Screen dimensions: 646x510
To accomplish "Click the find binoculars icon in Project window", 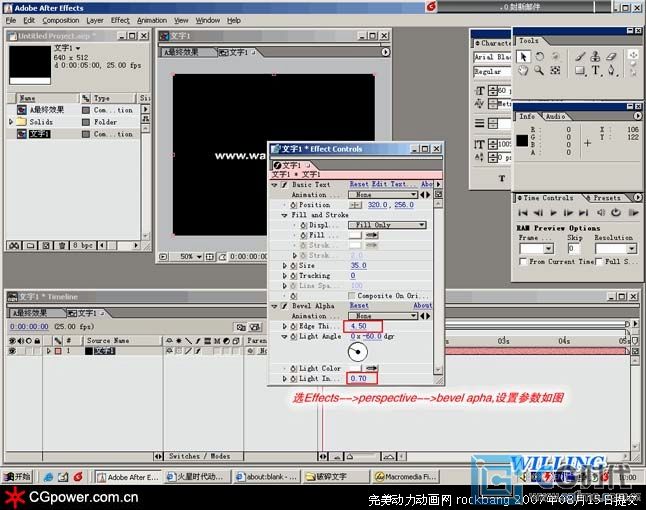I will pyautogui.click(x=14, y=246).
